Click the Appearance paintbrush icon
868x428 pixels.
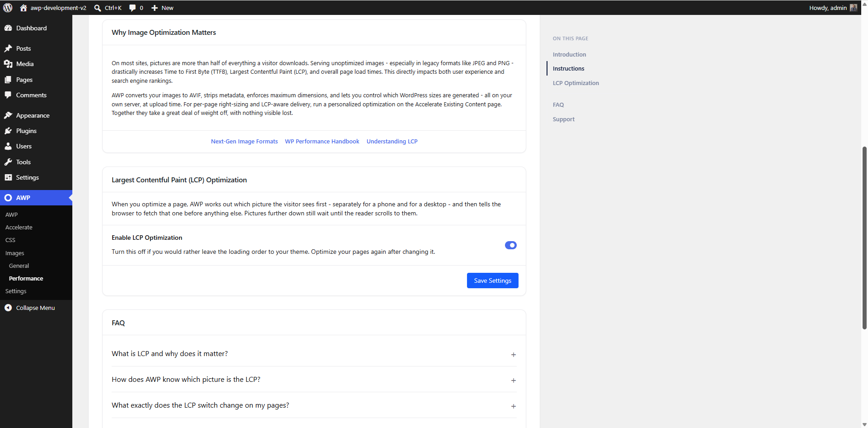(8, 115)
